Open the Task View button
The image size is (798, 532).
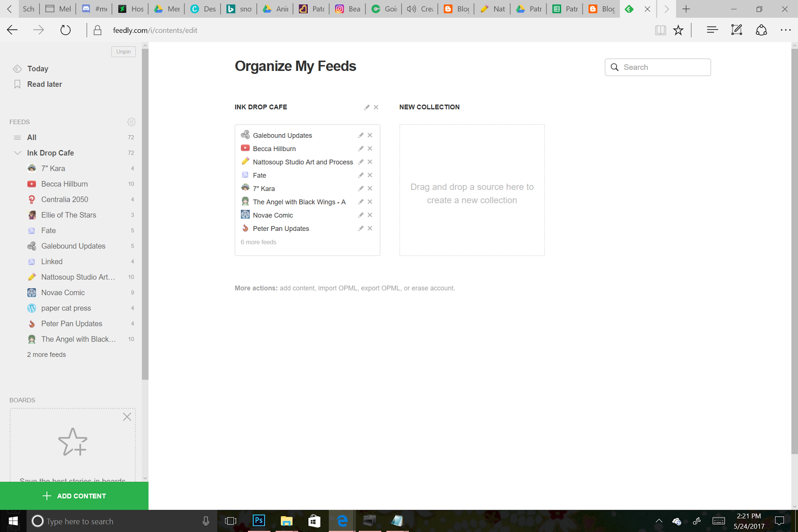click(230, 521)
